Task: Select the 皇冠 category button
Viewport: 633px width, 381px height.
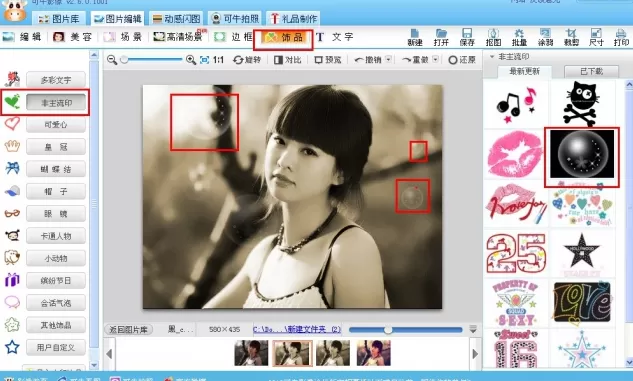Action: (56, 147)
